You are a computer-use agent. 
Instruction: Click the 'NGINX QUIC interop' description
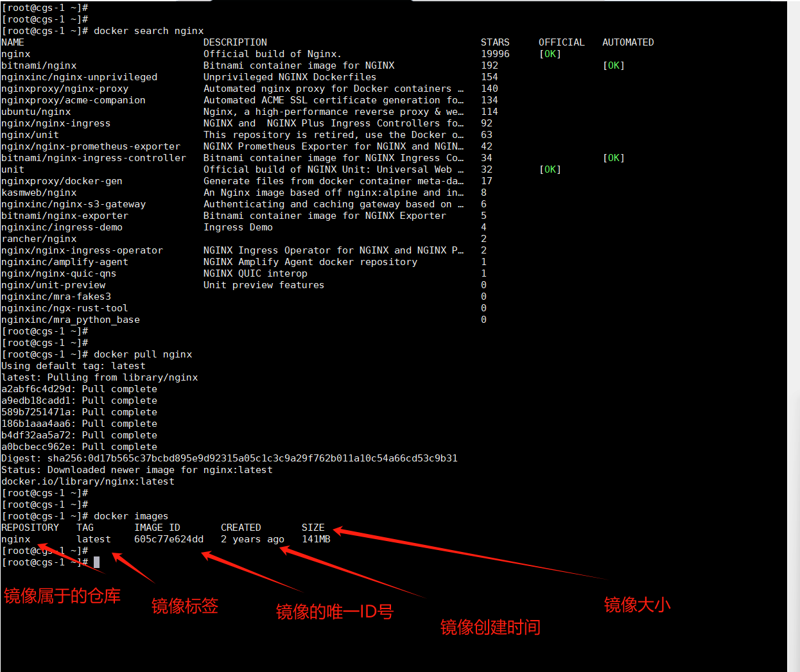point(256,273)
